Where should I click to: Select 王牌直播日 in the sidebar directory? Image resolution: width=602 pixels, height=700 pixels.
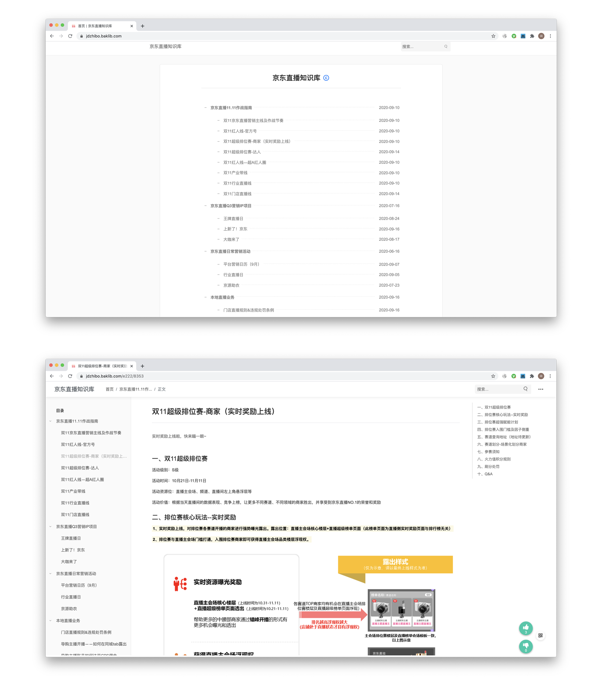point(71,538)
